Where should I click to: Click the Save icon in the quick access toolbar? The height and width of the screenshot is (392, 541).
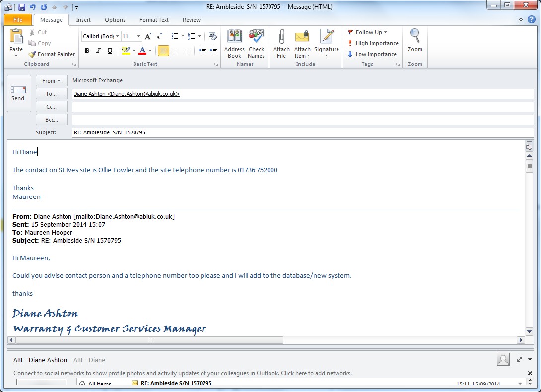tap(21, 7)
